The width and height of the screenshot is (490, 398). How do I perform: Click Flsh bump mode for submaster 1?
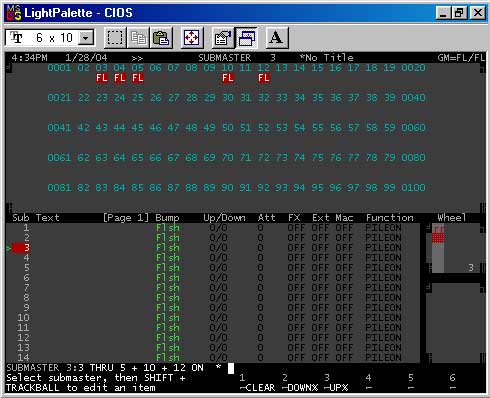(168, 228)
